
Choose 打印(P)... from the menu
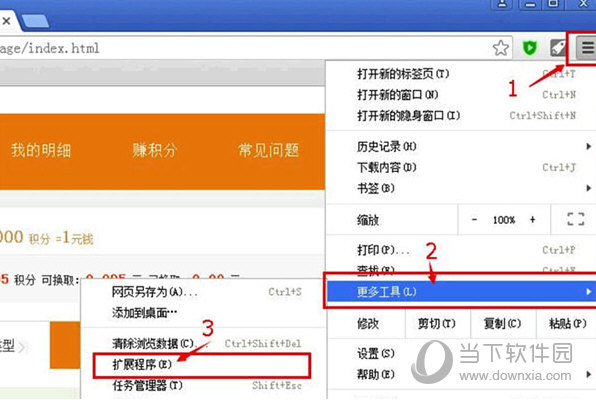click(461, 250)
